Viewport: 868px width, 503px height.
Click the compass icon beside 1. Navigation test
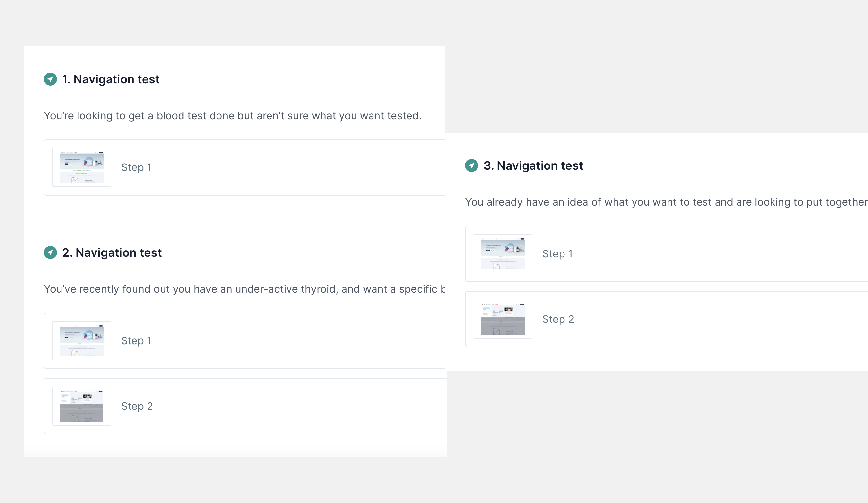tap(50, 79)
